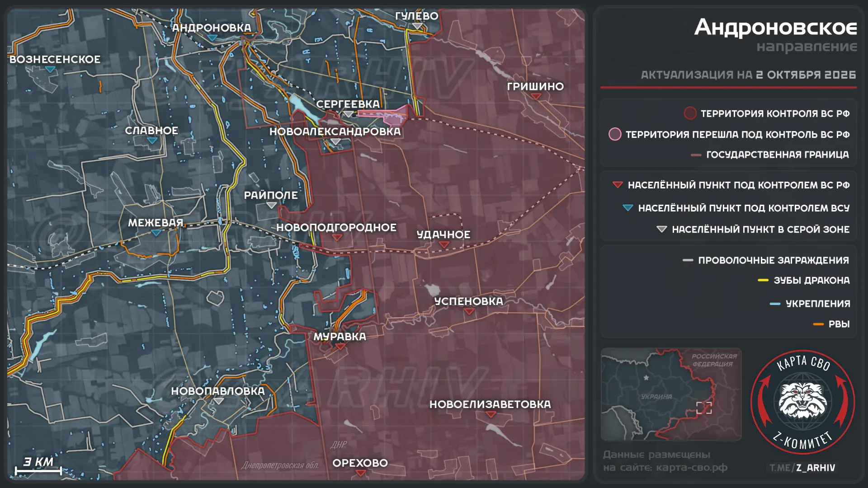The width and height of the screenshot is (868, 488).
Task: Click the ВСУ-controlled settlement legend triangle
Action: [627, 208]
